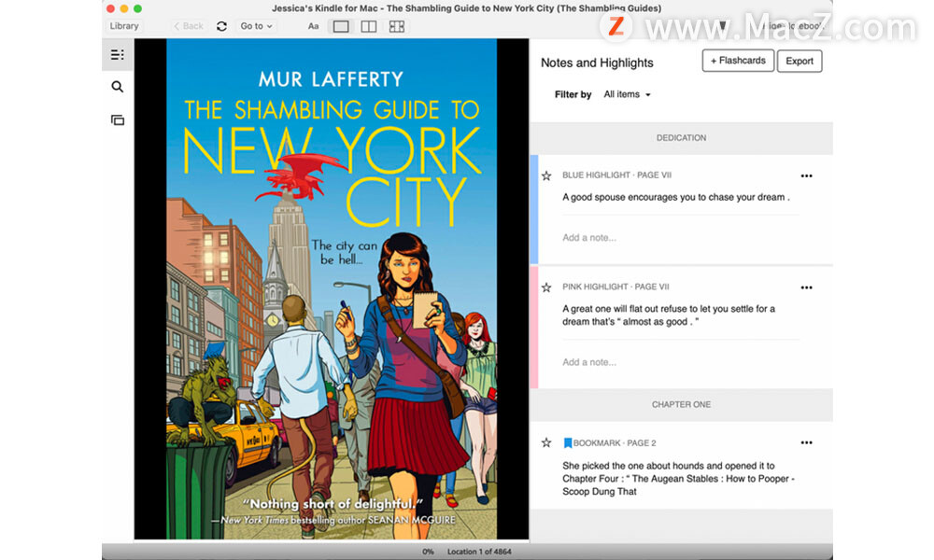Close the Kindle window with red button
Image resolution: width=934 pixels, height=560 pixels.
pos(110,8)
